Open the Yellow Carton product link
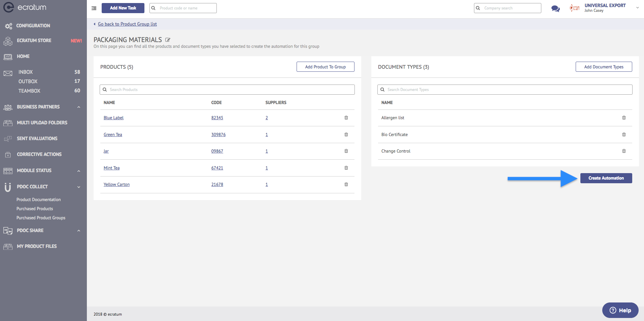The width and height of the screenshot is (644, 321). (116, 185)
